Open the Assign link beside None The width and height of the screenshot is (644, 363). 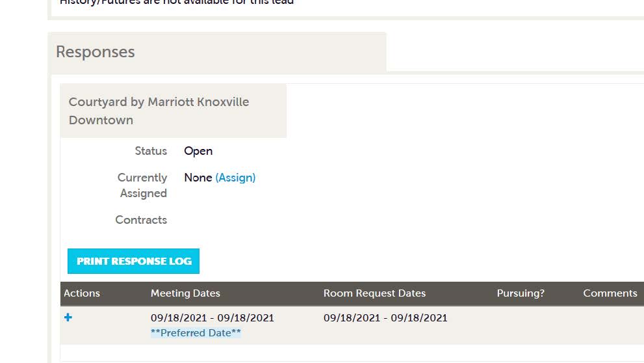point(235,178)
